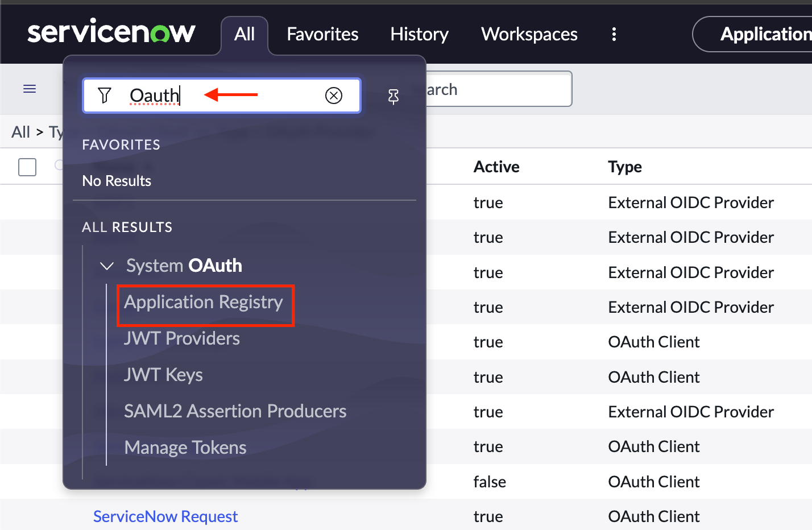Click the filter funnel icon
Viewport: 812px width, 530px height.
[105, 96]
